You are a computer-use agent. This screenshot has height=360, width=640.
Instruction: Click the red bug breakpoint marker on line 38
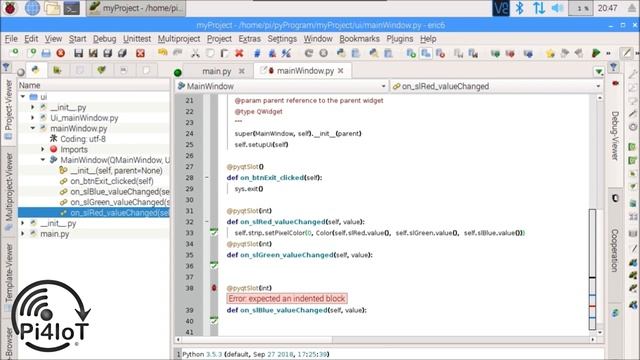coord(214,288)
